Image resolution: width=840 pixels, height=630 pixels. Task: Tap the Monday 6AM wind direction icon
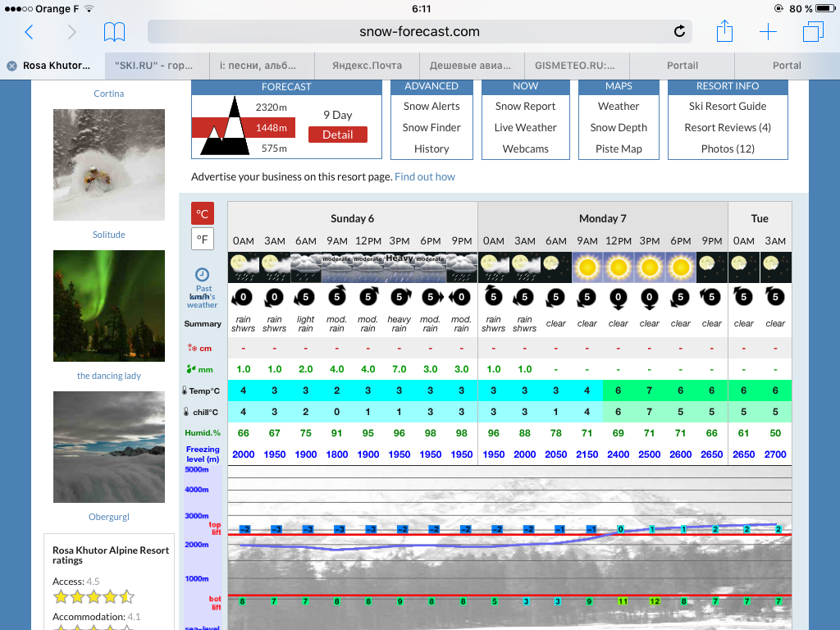click(556, 297)
